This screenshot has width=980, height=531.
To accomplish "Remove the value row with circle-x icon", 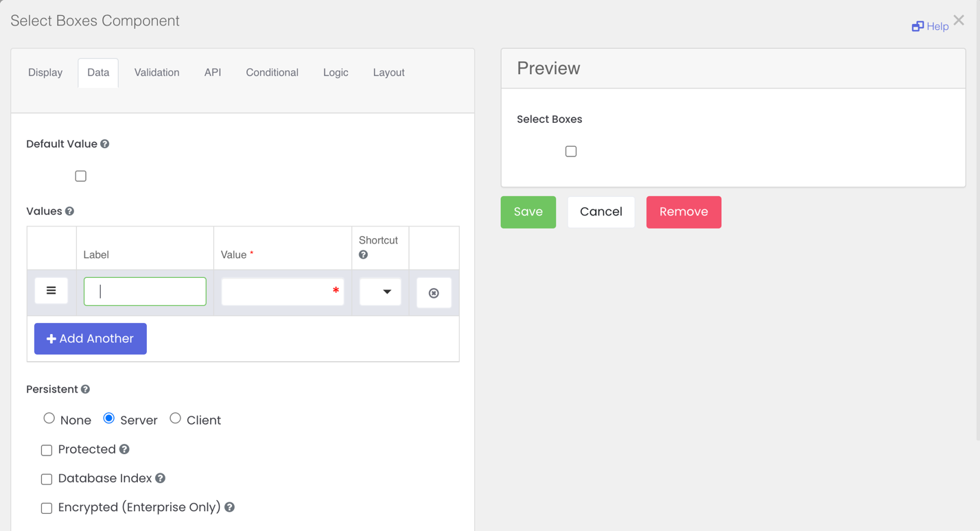I will coord(434,293).
